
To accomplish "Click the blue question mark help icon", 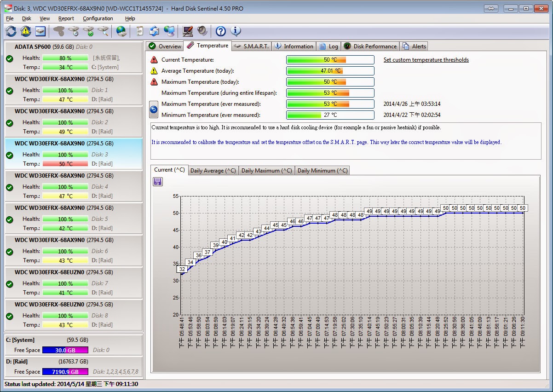I will pyautogui.click(x=221, y=31).
